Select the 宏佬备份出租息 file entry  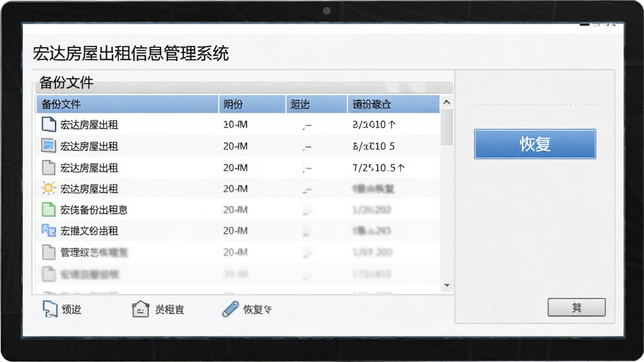click(x=238, y=210)
